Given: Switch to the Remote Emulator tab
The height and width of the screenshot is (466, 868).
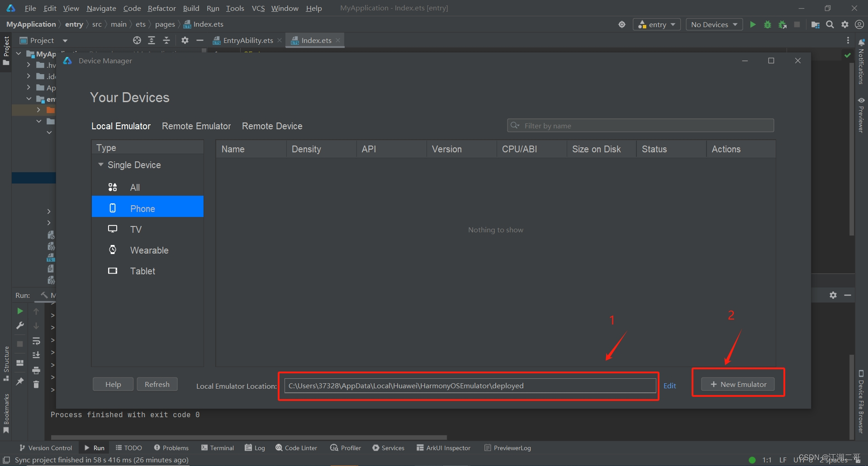Looking at the screenshot, I should point(196,126).
